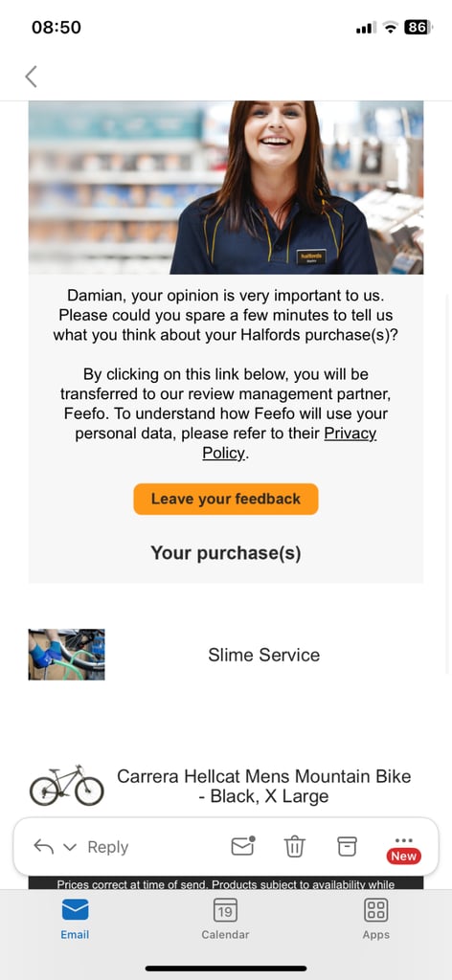Select the Slime Service purchase text
The image size is (452, 980).
[263, 655]
